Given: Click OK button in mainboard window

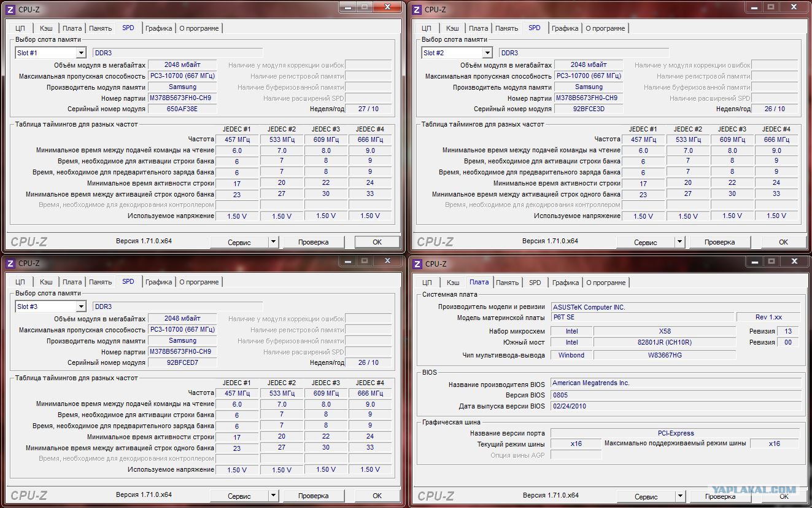Looking at the screenshot, I should pyautogui.click(x=784, y=496).
